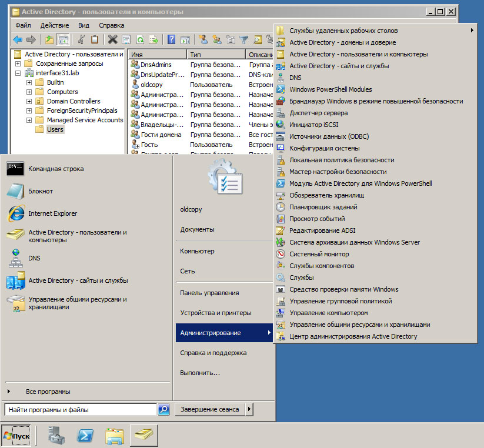Open shutdown options arrow next to Завершение сеанса

[249, 409]
